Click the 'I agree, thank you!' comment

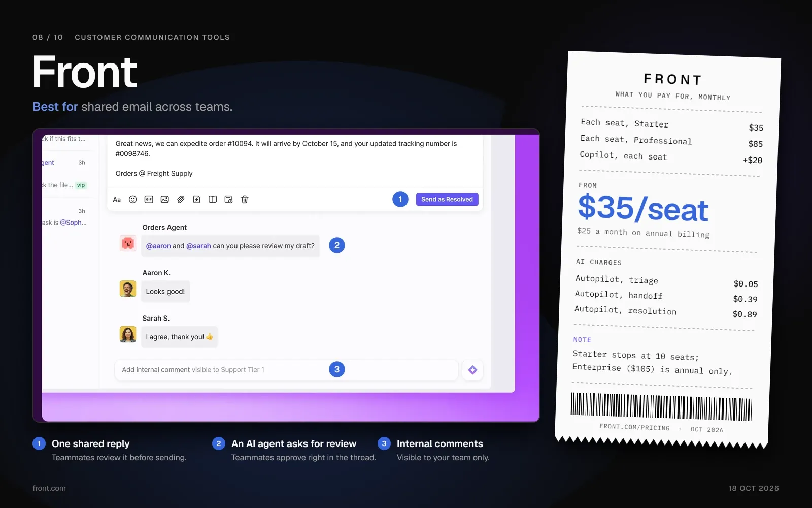(x=180, y=337)
